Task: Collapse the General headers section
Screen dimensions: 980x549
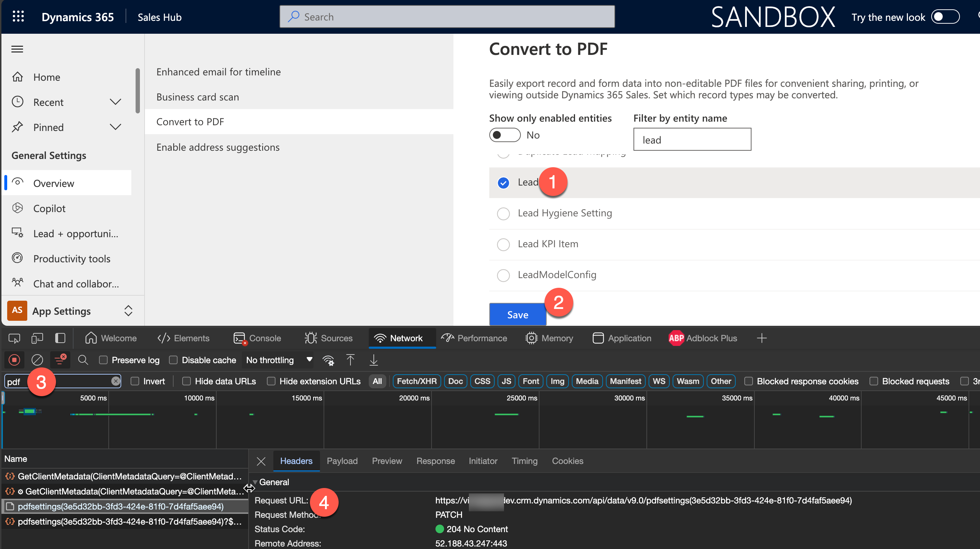Action: 255,482
